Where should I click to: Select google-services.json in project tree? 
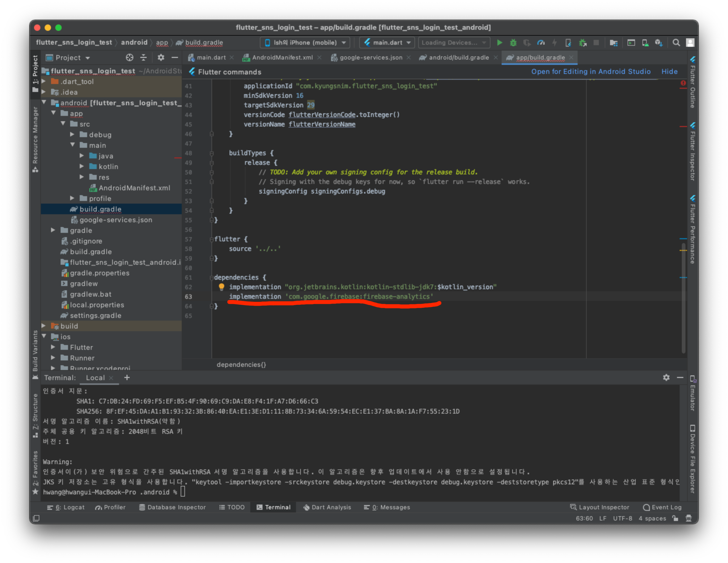115,220
